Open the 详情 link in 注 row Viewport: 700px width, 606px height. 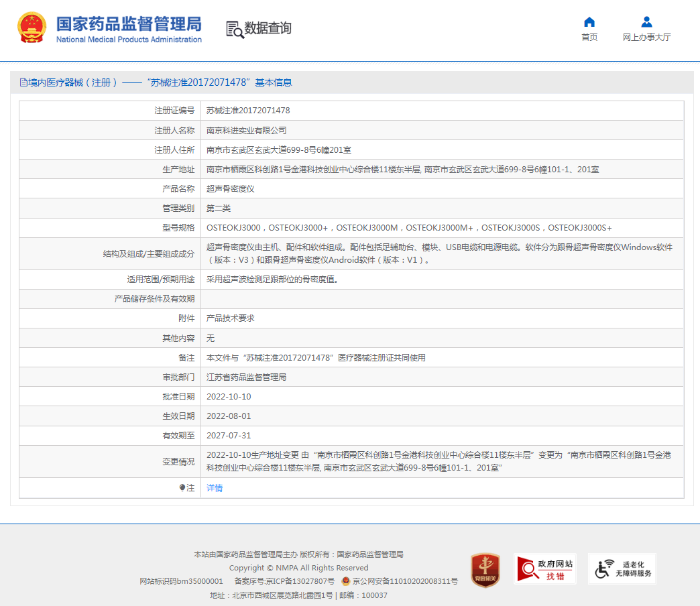[x=215, y=488]
